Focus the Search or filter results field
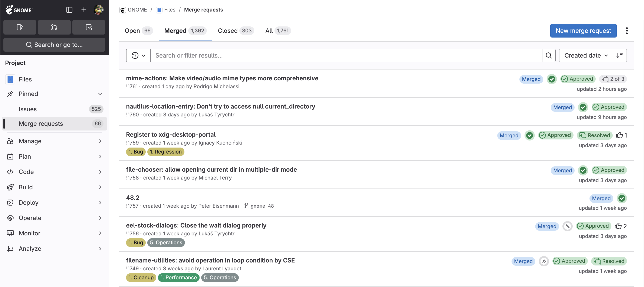The height and width of the screenshot is (287, 644). click(346, 55)
